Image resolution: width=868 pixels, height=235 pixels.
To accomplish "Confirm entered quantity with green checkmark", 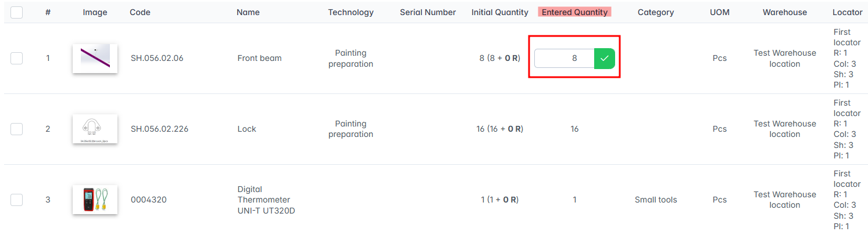I will click(605, 58).
